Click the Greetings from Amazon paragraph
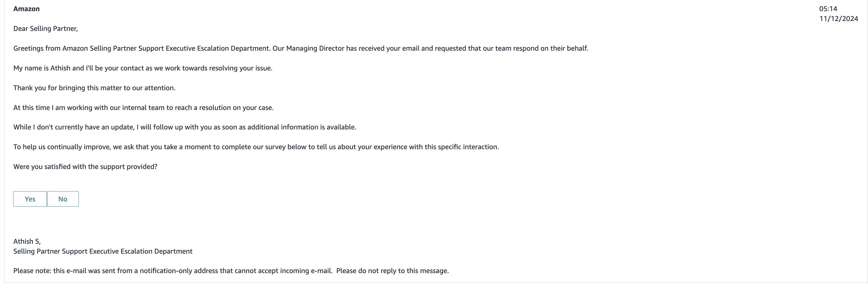The image size is (868, 291). pos(300,48)
